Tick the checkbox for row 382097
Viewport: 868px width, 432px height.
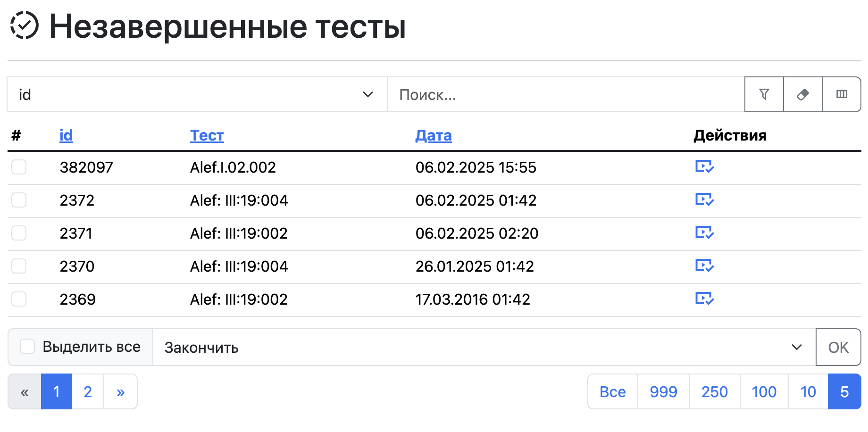click(x=19, y=167)
